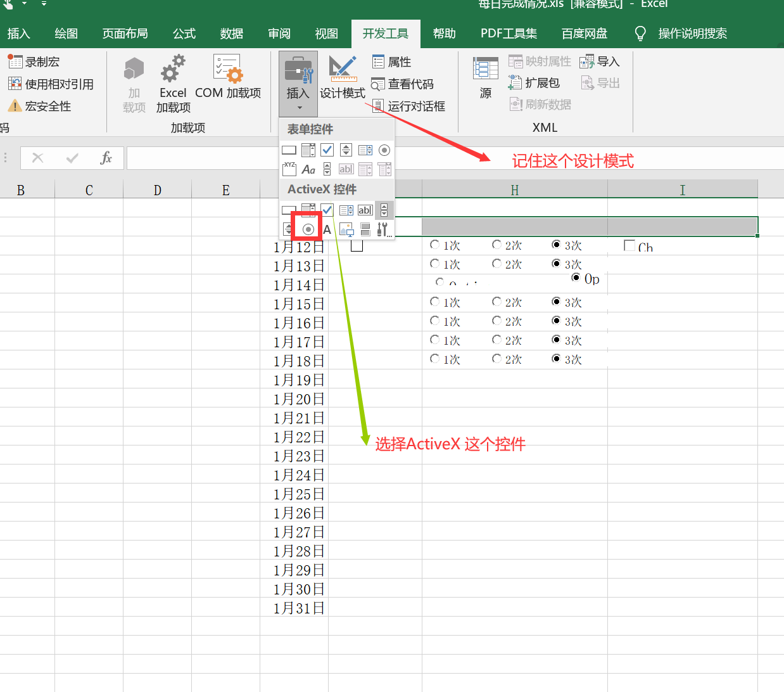Click the formula bar confirm checkmark
Image resolution: width=784 pixels, height=692 pixels.
click(x=72, y=158)
